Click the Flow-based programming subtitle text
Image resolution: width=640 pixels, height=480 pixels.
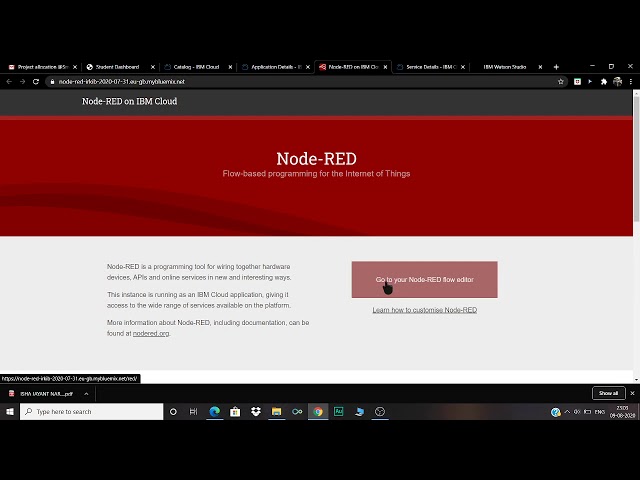coord(316,173)
